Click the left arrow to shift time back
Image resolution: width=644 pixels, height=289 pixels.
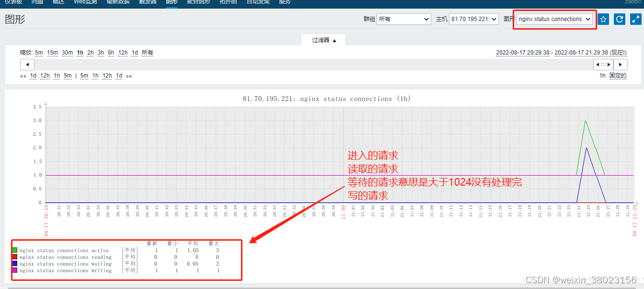point(598,64)
